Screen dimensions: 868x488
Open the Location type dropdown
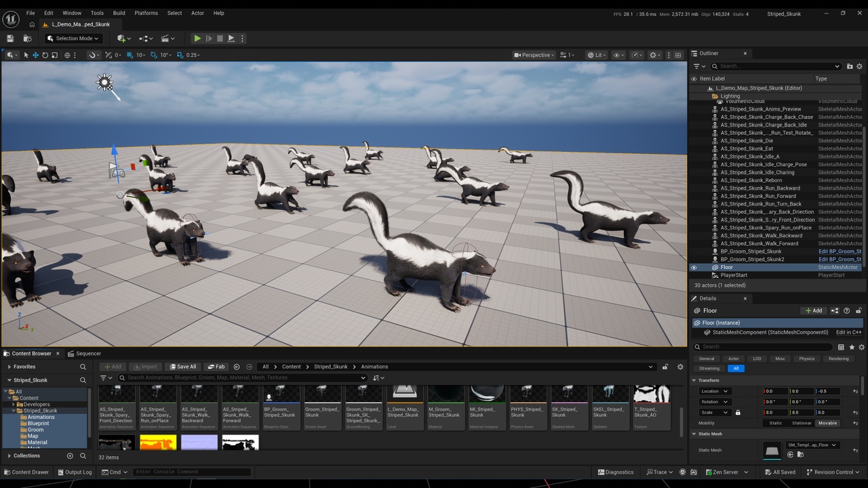coord(714,391)
